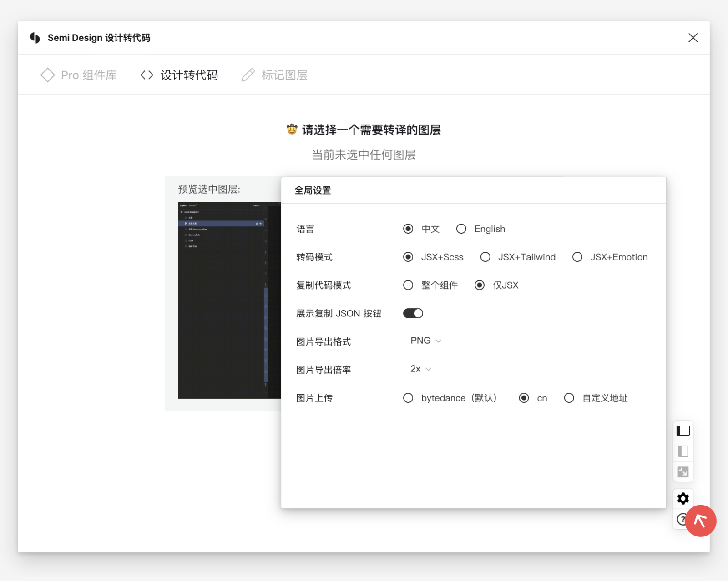Click the settings gear icon
728x581 pixels.
683,499
